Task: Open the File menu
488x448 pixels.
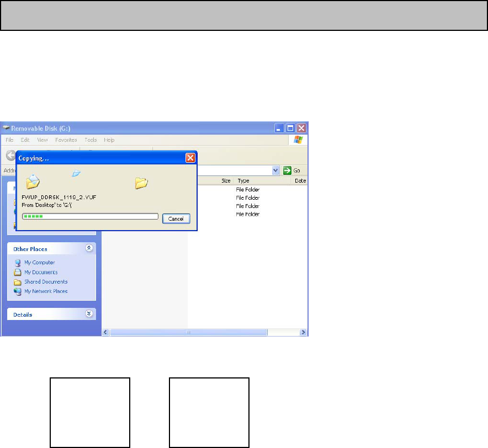Action: click(x=9, y=140)
